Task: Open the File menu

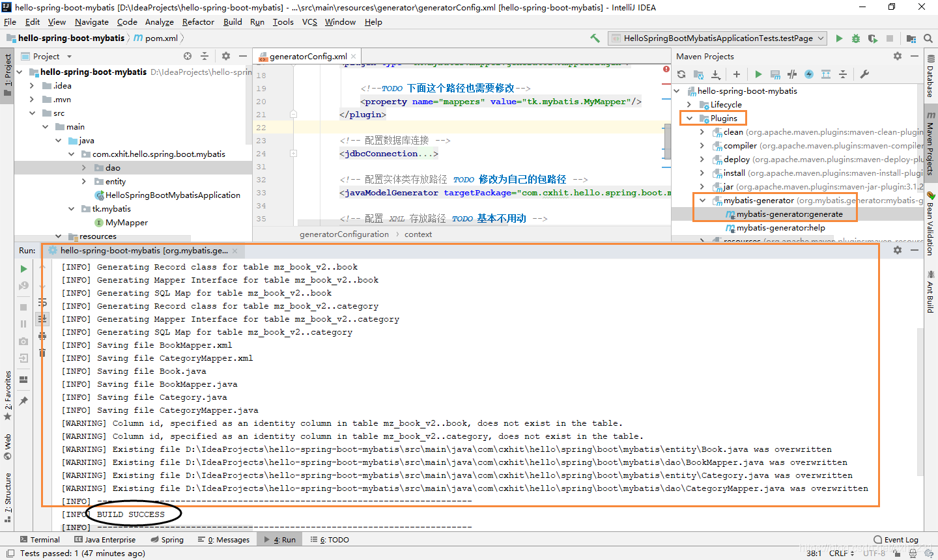Action: click(x=10, y=21)
